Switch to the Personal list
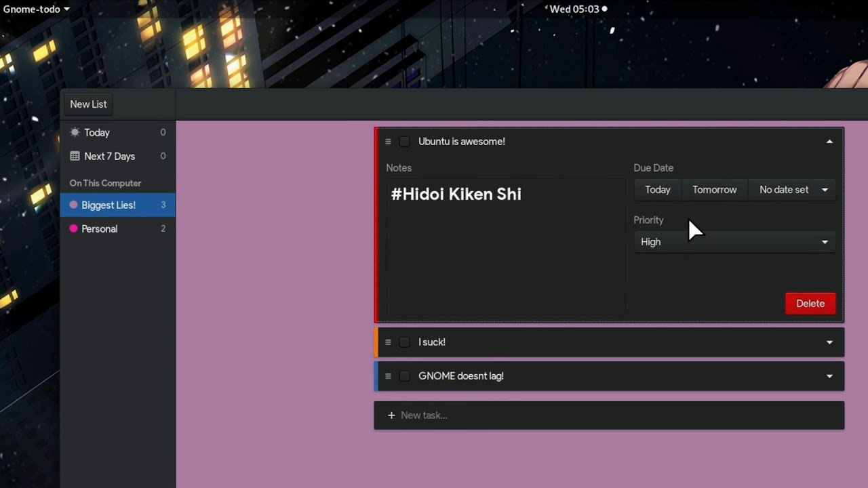Screen dimensions: 868x488 [x=117, y=229]
